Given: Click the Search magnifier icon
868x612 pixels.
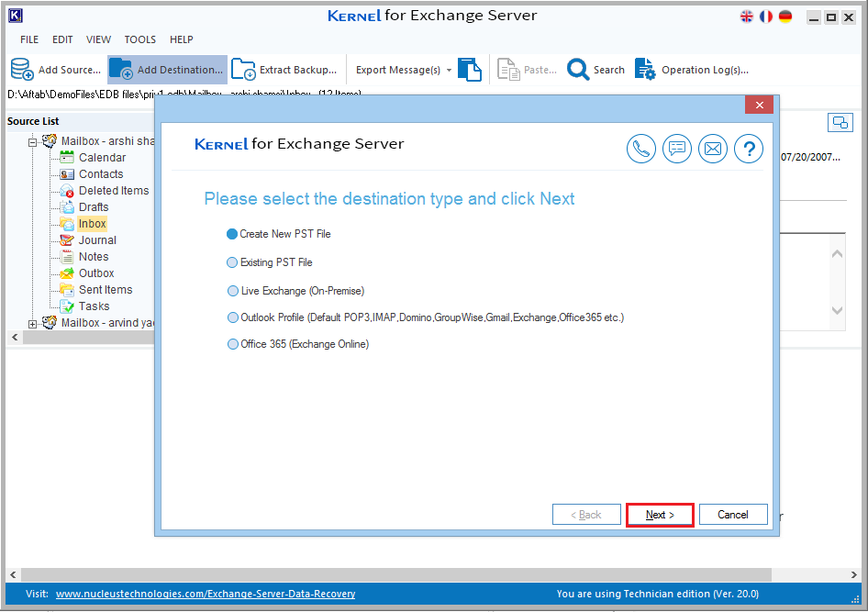Looking at the screenshot, I should point(578,69).
